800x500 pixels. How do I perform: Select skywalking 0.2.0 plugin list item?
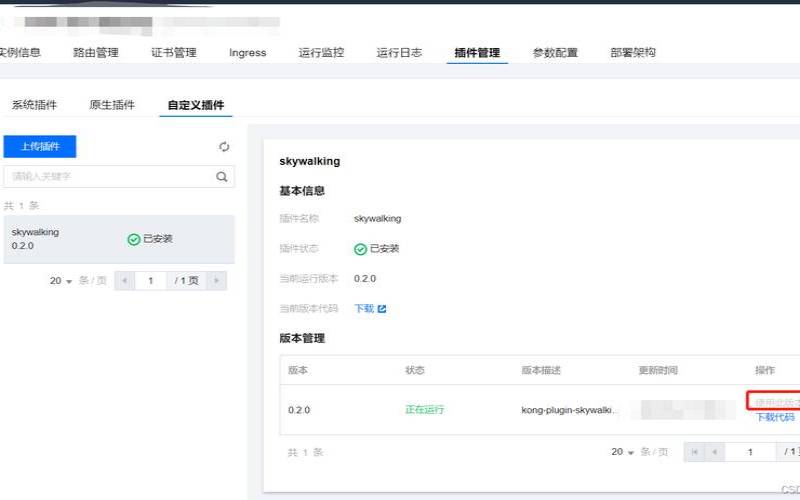60,239
